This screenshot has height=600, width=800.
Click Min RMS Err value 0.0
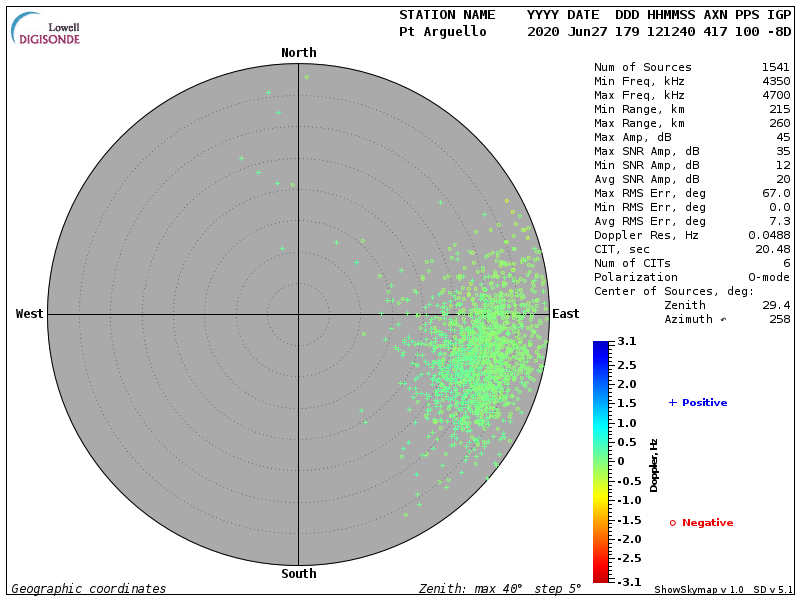[780, 207]
